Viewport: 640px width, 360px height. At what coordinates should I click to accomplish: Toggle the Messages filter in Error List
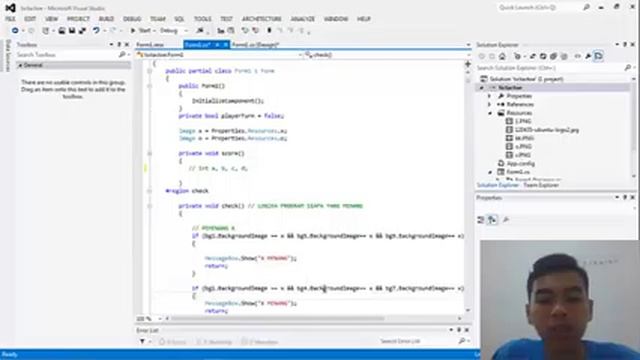point(260,342)
